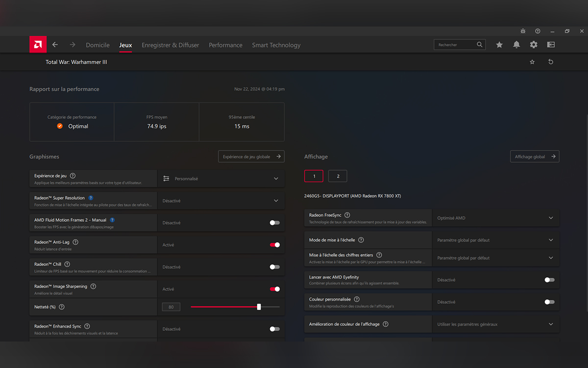Expand the Radeon Super Resolution dropdown
Image resolution: width=588 pixels, height=368 pixels.
(221, 201)
